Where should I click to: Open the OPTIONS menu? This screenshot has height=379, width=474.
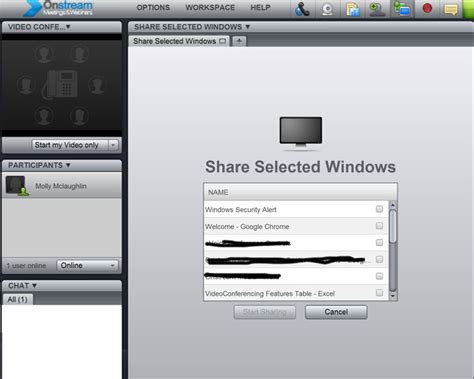pyautogui.click(x=153, y=7)
